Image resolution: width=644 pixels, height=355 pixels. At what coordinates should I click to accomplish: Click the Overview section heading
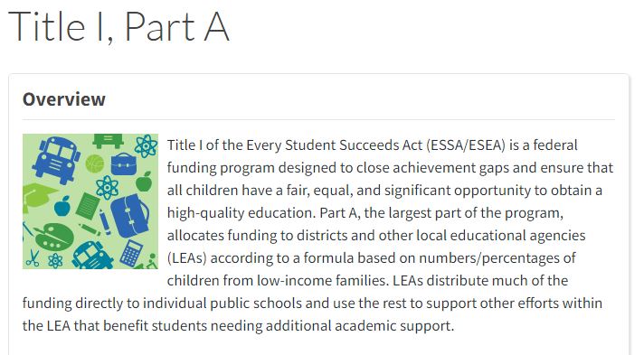point(64,99)
